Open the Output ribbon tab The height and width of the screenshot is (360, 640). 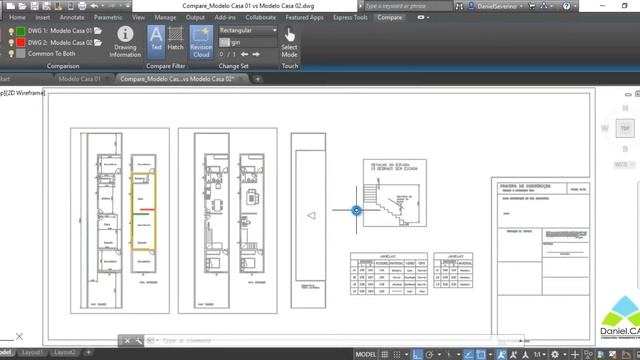click(x=195, y=18)
